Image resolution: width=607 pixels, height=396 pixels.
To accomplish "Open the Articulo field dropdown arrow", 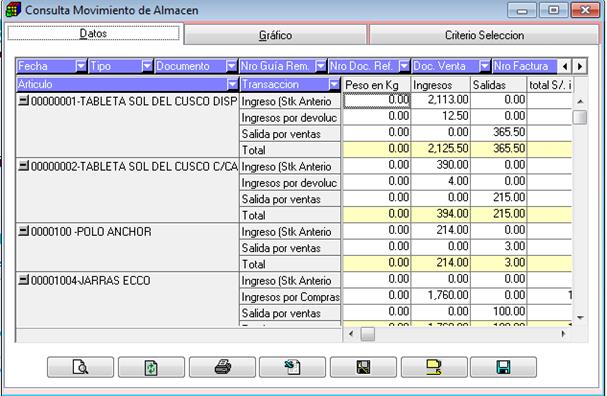I will tap(232, 84).
